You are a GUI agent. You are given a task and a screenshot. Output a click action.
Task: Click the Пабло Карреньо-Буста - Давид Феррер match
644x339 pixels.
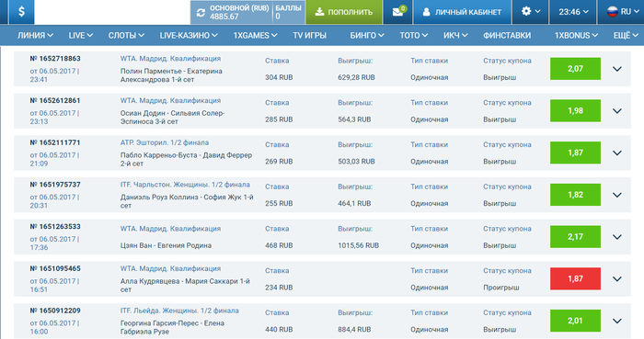point(186,159)
